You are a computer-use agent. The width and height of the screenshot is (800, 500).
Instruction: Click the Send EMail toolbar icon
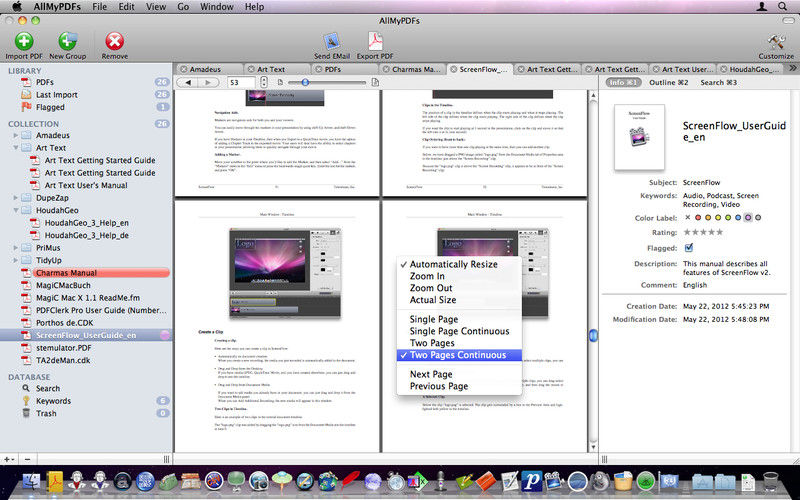[x=332, y=41]
